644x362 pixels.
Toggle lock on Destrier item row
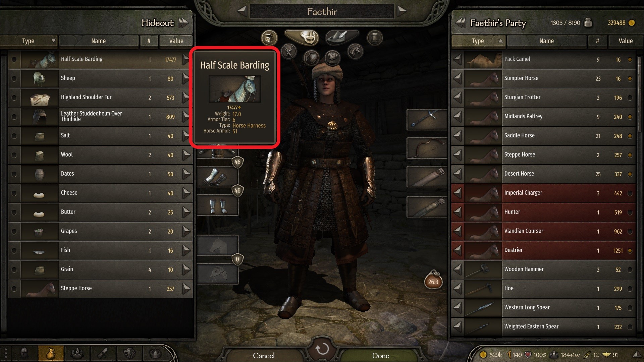pos(630,251)
